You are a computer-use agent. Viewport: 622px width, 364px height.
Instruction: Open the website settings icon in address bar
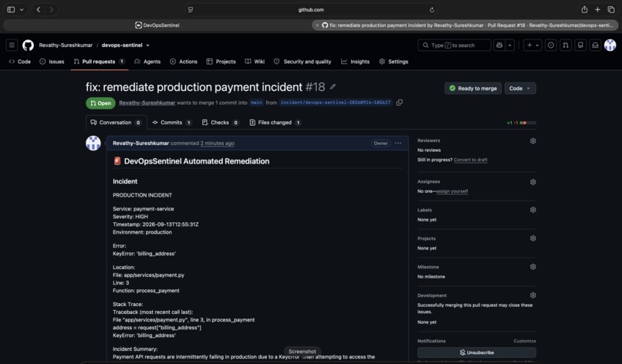191,9
